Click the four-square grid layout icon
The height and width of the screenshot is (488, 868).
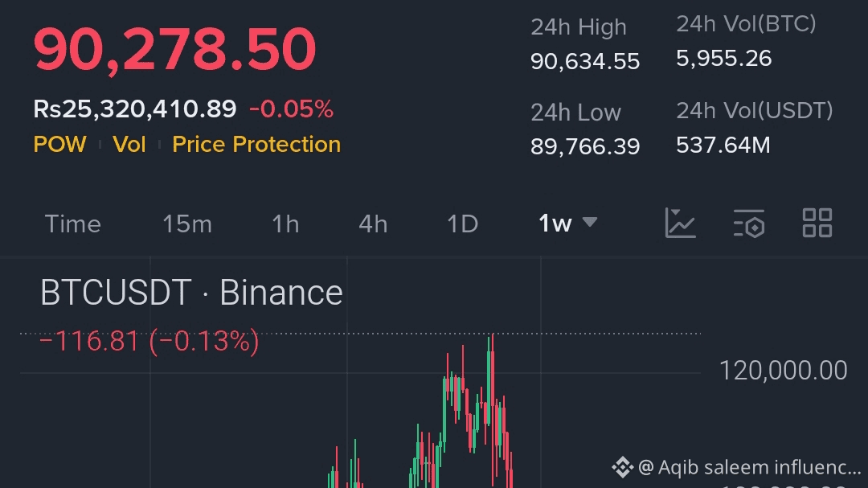tap(817, 223)
